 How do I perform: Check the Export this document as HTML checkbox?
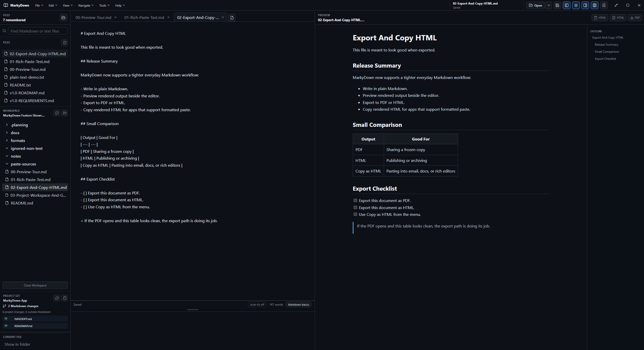point(355,208)
